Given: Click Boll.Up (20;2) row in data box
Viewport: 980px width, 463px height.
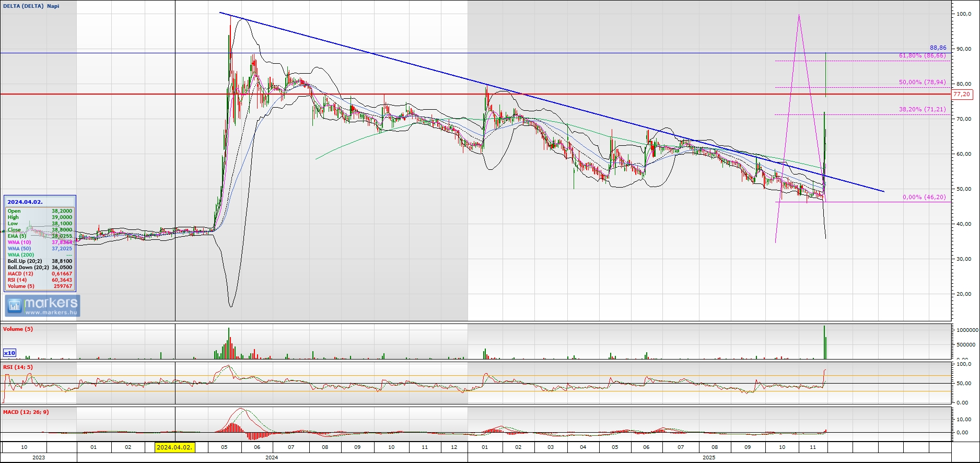Looking at the screenshot, I should (25, 261).
